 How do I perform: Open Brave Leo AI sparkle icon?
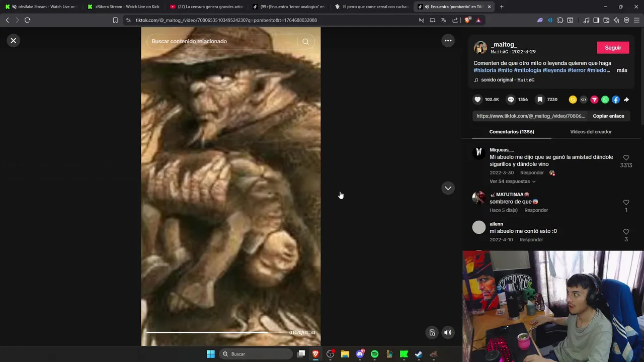[x=616, y=20]
